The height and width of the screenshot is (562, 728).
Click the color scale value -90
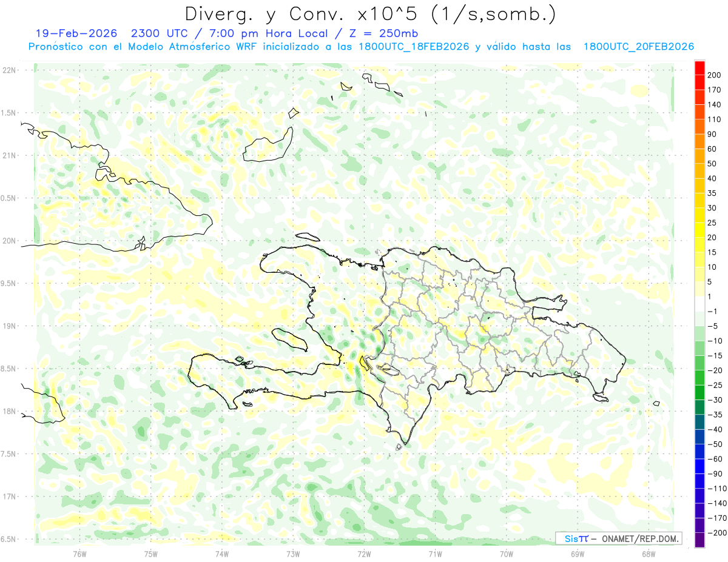pyautogui.click(x=715, y=473)
